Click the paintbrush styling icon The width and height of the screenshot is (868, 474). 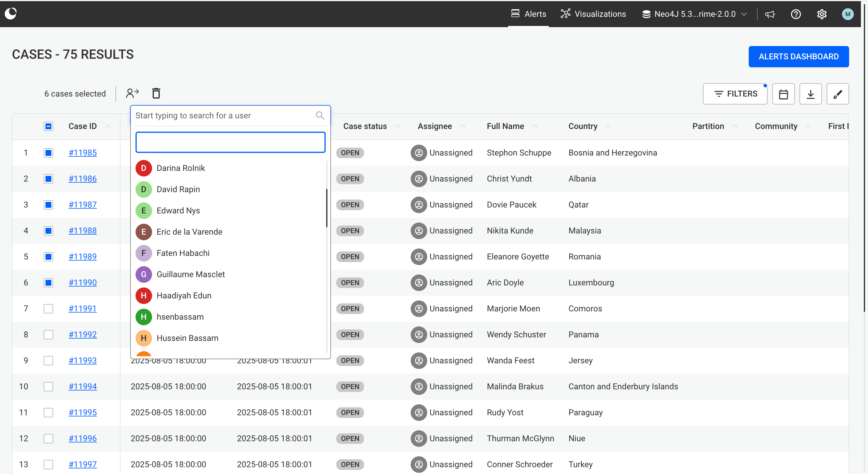837,94
